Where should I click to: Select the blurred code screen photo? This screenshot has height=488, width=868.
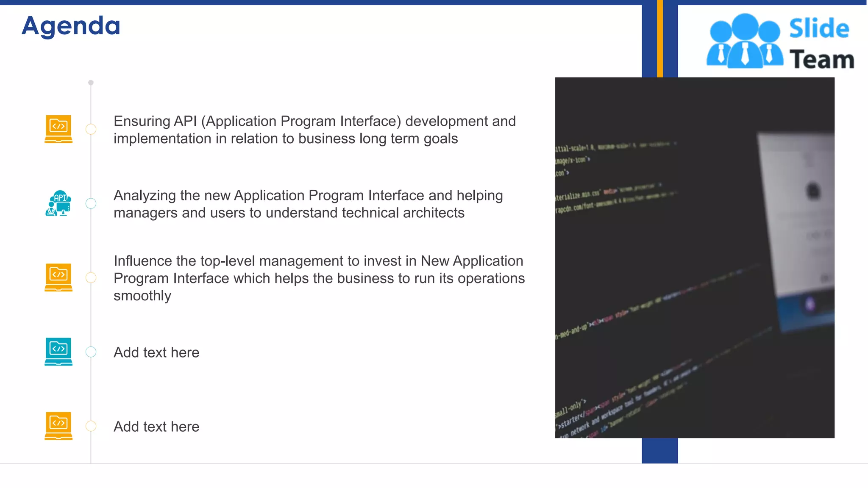[x=695, y=258]
